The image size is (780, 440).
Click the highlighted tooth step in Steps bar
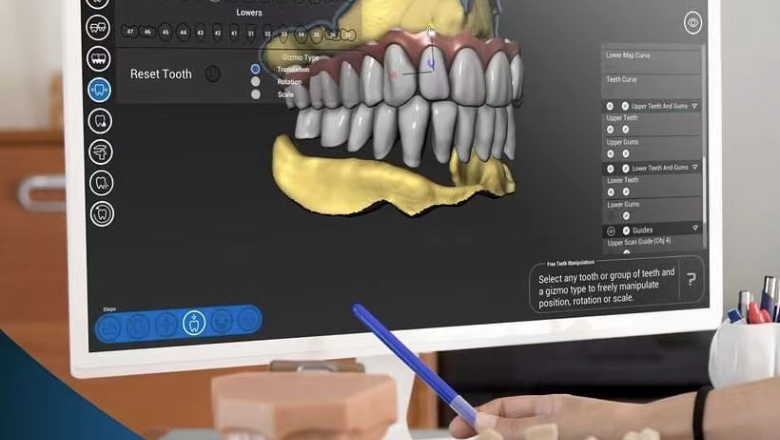click(x=194, y=322)
